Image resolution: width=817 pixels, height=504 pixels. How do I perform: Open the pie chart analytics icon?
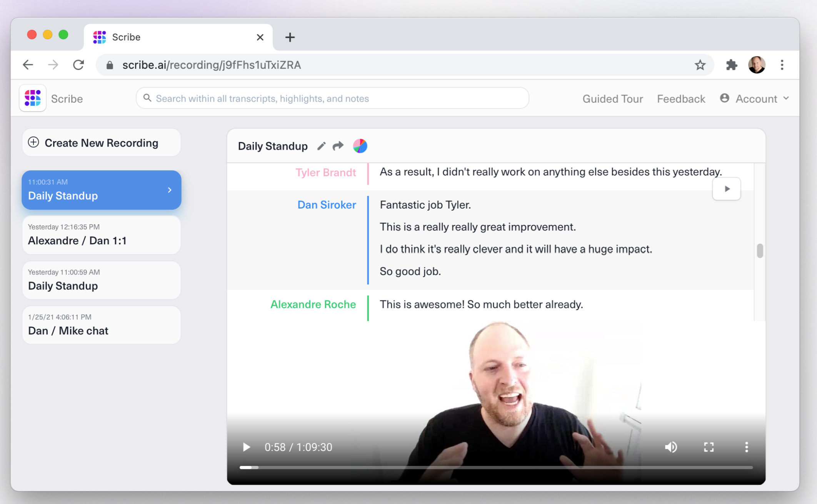(x=360, y=146)
